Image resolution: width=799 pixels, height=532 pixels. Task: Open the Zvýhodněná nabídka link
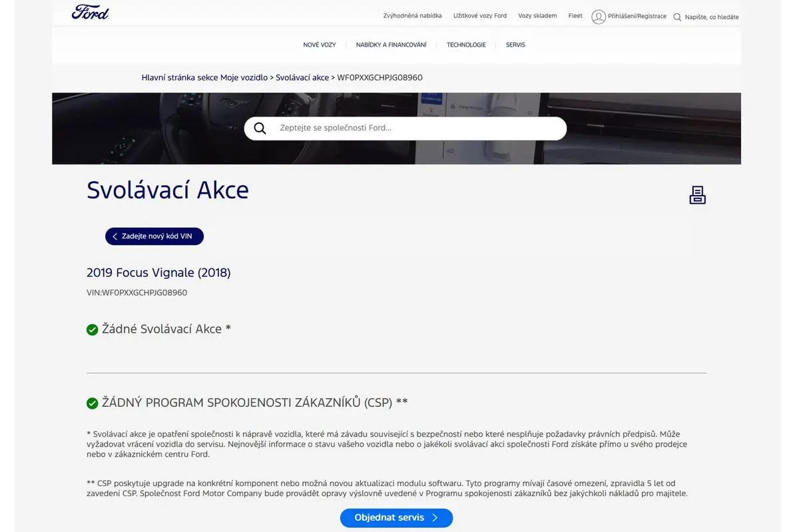click(x=413, y=16)
